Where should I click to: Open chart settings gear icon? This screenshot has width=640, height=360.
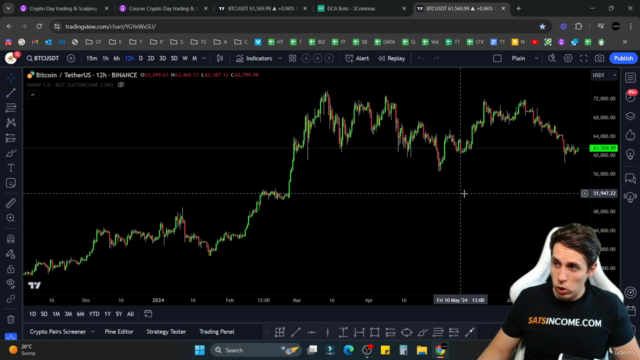[568, 58]
